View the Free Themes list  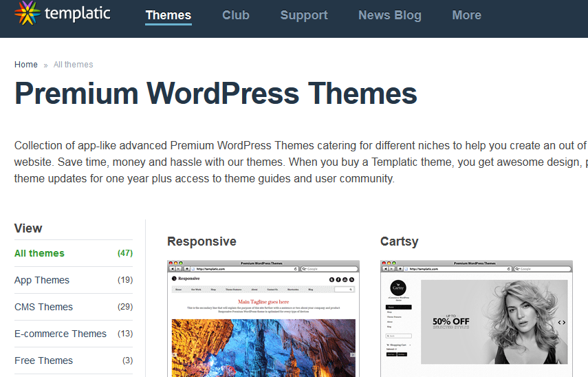[43, 360]
